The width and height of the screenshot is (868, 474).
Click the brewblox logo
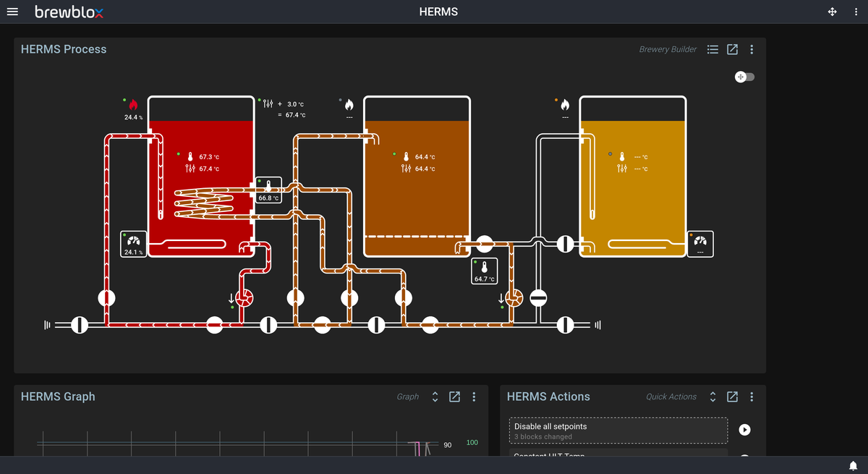pos(69,12)
